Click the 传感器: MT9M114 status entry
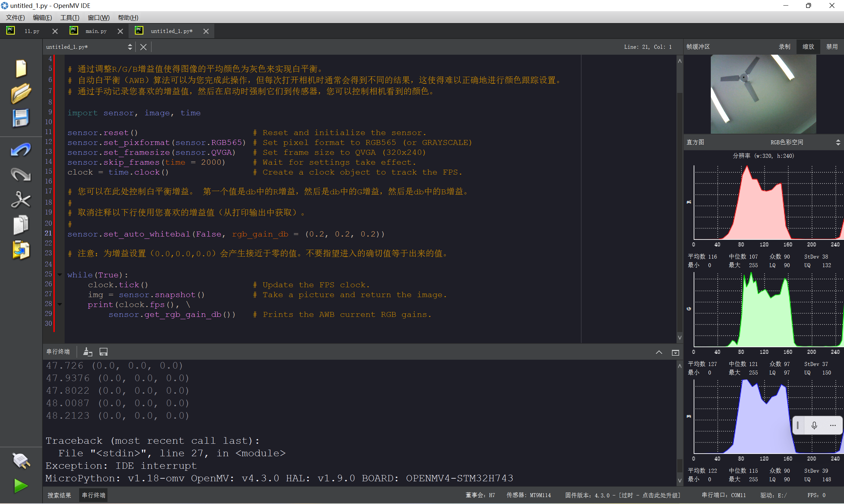The height and width of the screenshot is (504, 844). click(x=528, y=495)
